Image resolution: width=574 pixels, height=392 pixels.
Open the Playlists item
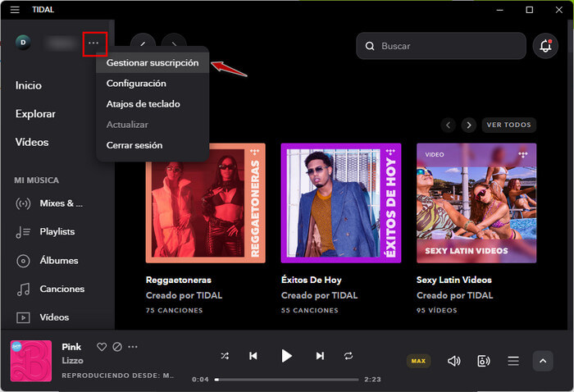pyautogui.click(x=57, y=232)
